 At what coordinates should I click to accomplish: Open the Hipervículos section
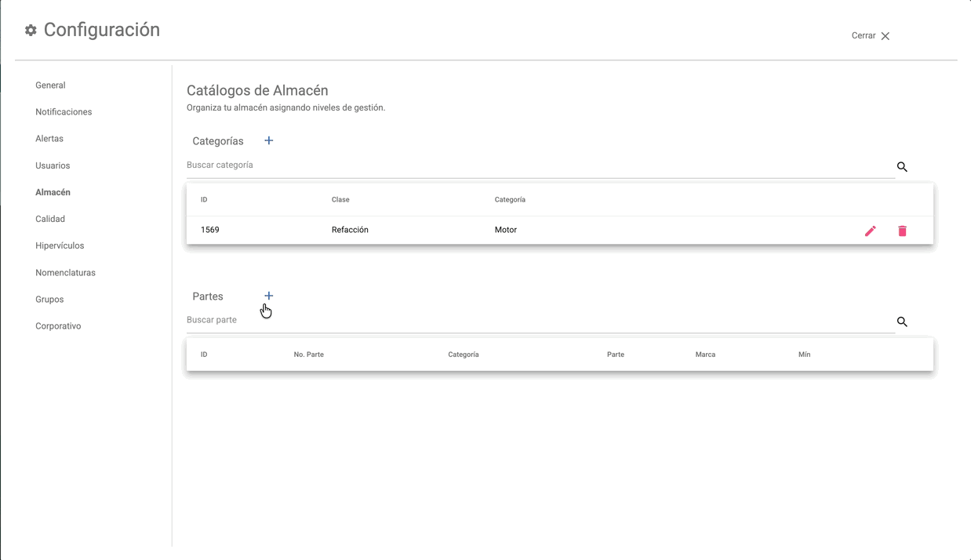tap(60, 245)
